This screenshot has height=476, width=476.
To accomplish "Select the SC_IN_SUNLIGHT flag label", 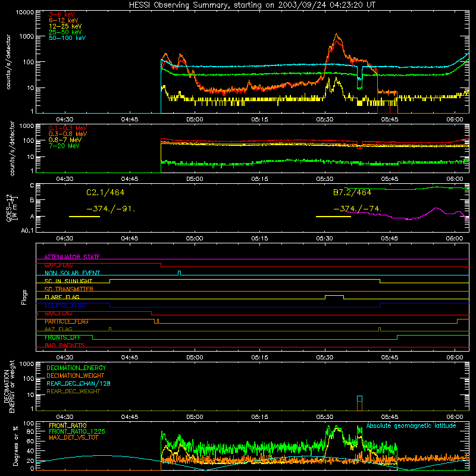I will click(x=68, y=281).
